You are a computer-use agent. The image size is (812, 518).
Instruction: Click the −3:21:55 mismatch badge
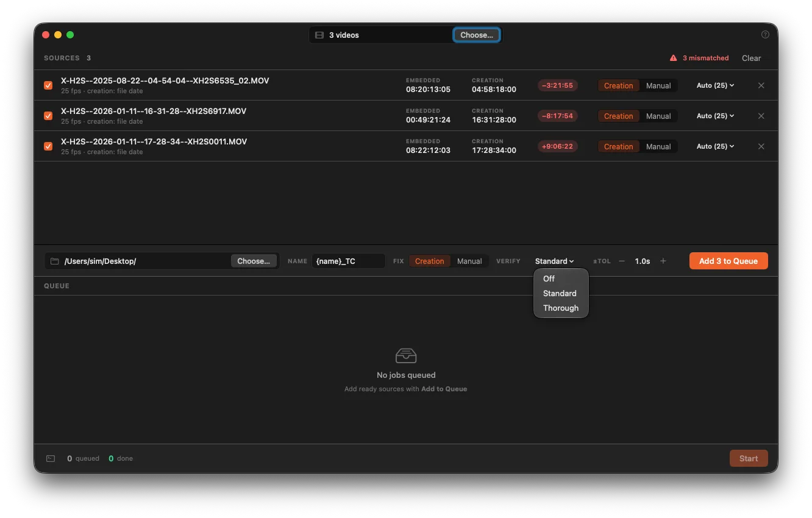pos(558,85)
